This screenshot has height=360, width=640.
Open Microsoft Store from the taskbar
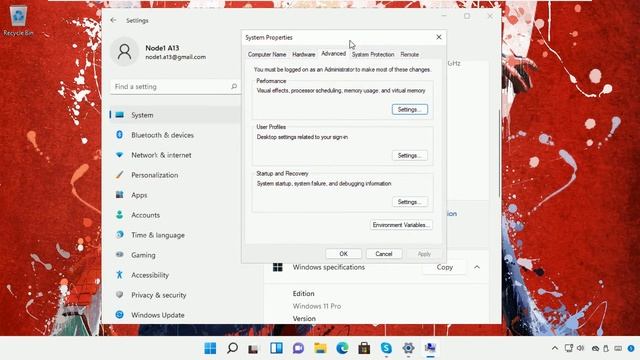pos(364,348)
